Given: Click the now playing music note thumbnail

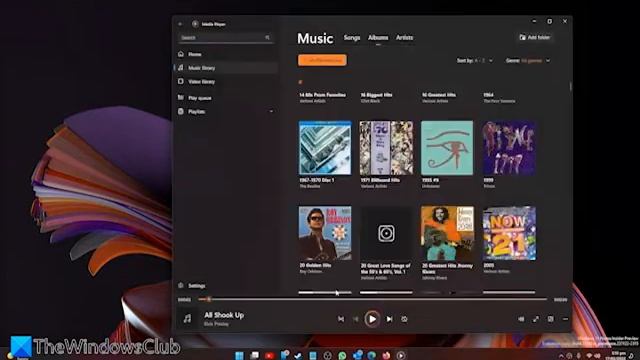Looking at the screenshot, I should pyautogui.click(x=187, y=318).
